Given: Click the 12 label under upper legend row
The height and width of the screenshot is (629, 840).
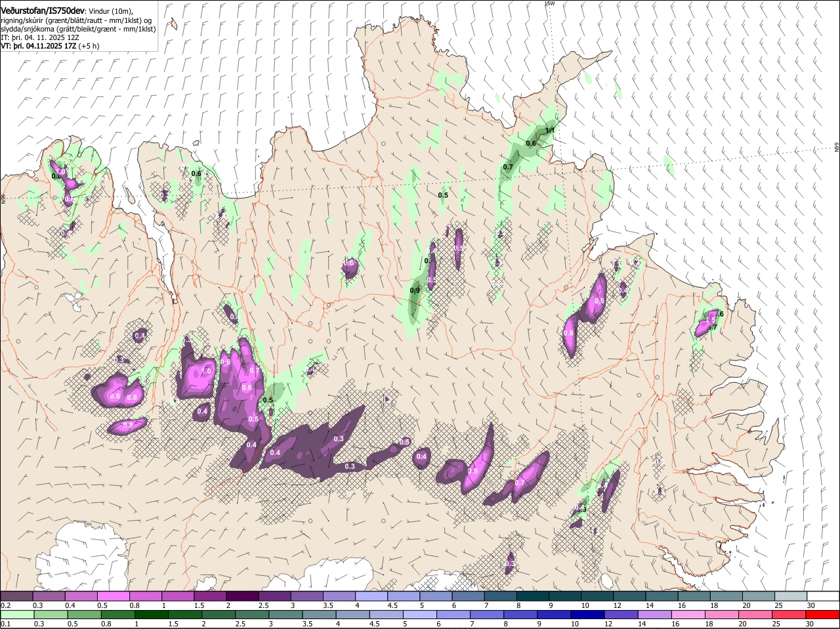Looking at the screenshot, I should pyautogui.click(x=617, y=605).
